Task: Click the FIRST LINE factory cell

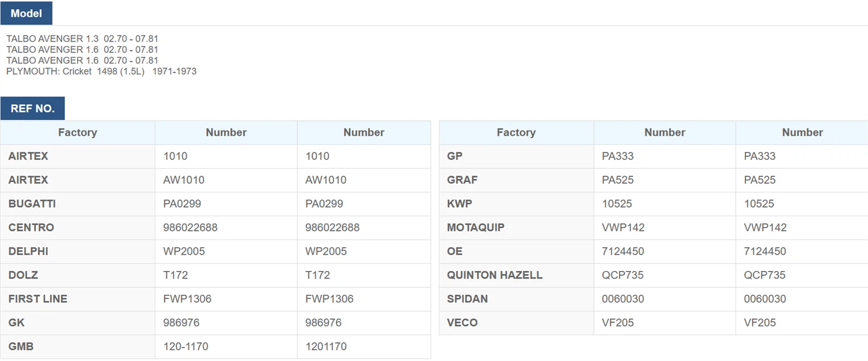Action: tap(38, 299)
